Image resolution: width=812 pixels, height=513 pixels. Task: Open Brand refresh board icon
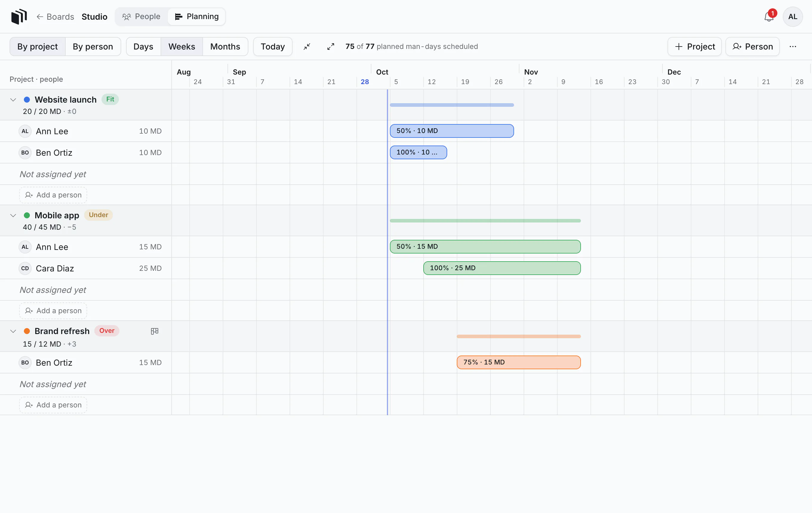[154, 331]
